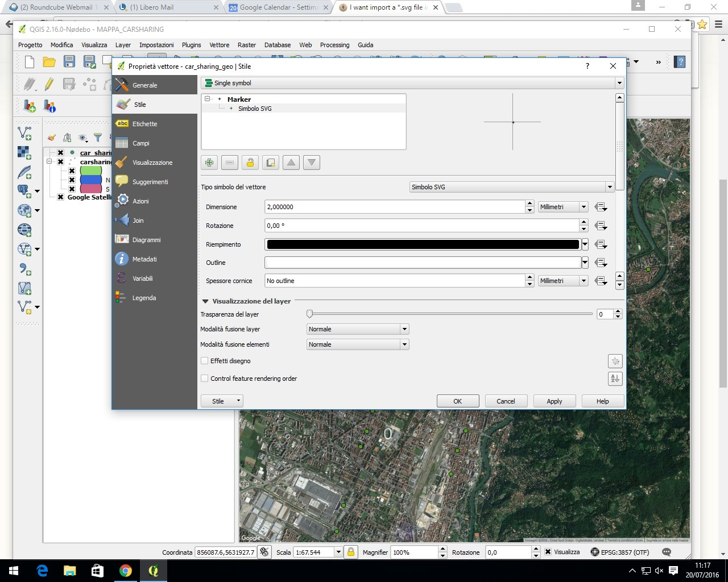Toggle the Effetti disegno checkbox
Viewport: 728px width, 582px height.
click(204, 361)
